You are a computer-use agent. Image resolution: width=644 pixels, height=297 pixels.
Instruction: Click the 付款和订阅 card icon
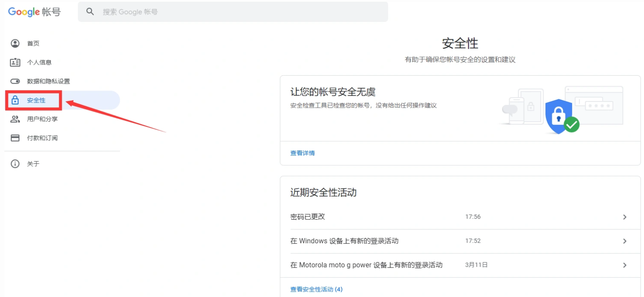coord(15,138)
